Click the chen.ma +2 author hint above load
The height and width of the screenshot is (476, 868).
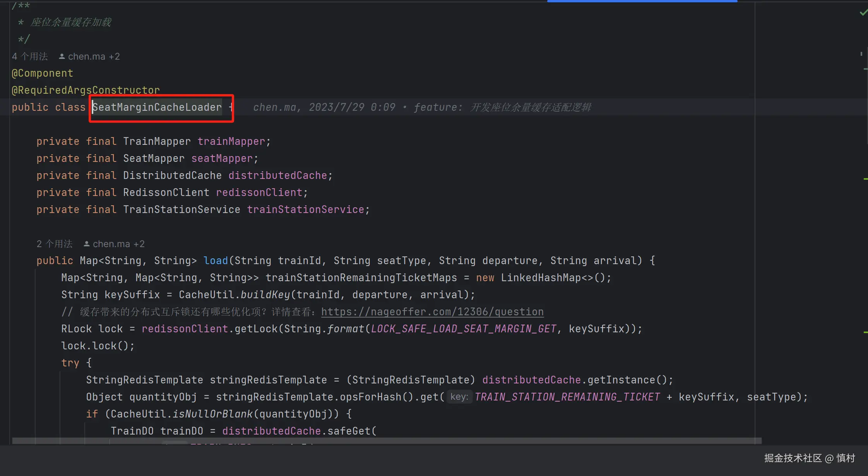[x=118, y=244]
